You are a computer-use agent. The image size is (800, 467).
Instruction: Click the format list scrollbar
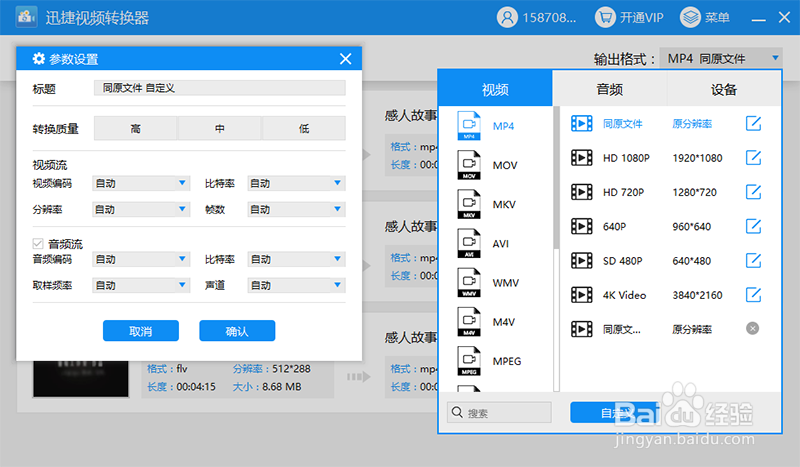[557, 178]
